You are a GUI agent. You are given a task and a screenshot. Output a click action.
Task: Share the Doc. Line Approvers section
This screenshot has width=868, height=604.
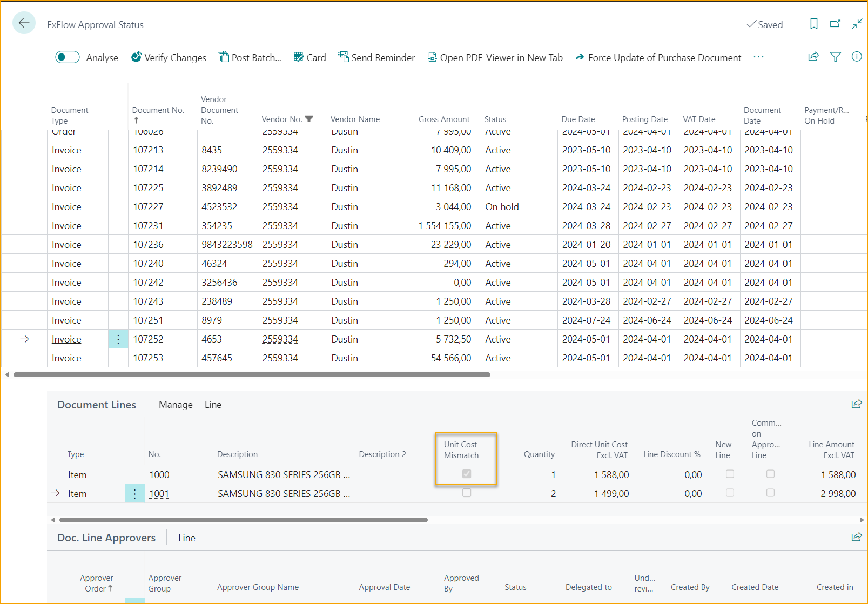coord(857,537)
